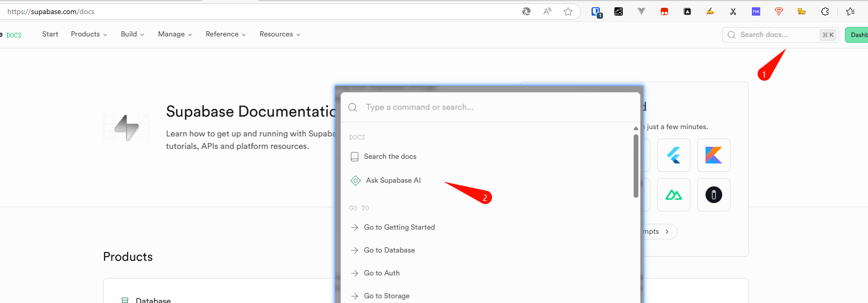Open the Bitwarden shield extension
868x303 pixels.
(x=596, y=11)
